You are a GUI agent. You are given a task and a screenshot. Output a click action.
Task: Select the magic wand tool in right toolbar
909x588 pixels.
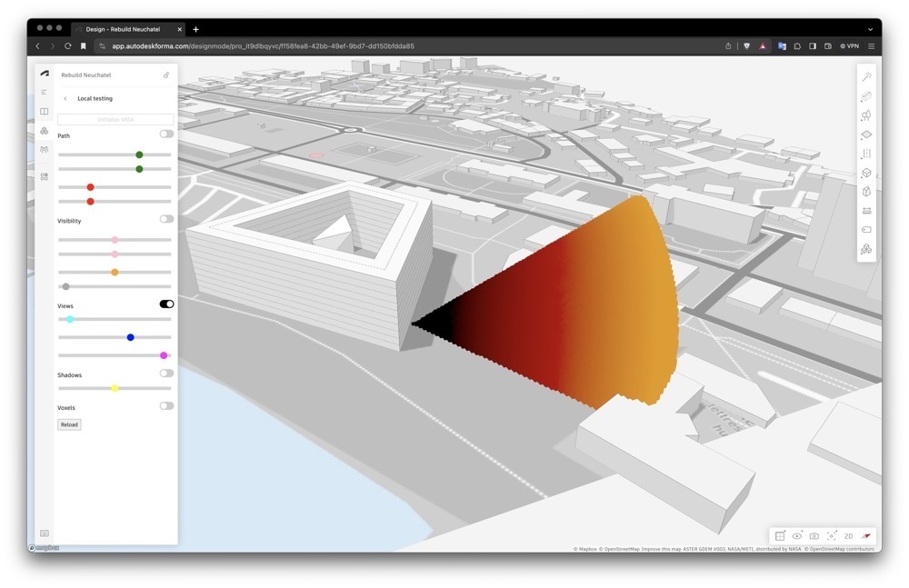tap(866, 77)
